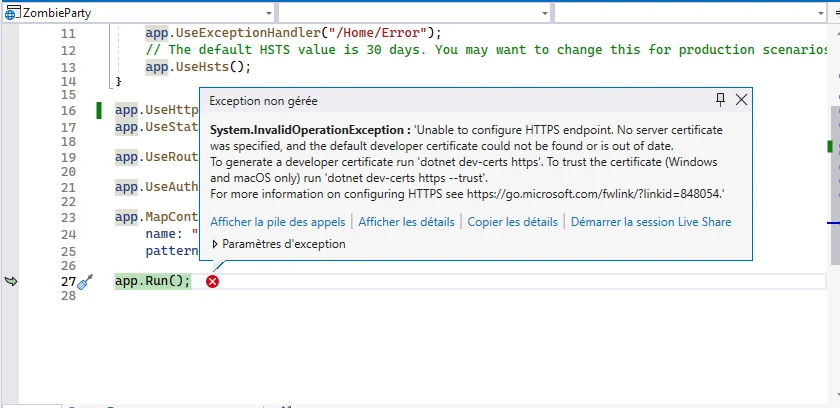Click the vertical scrollbar of the editor
The height and width of the screenshot is (408, 840).
click(835, 185)
